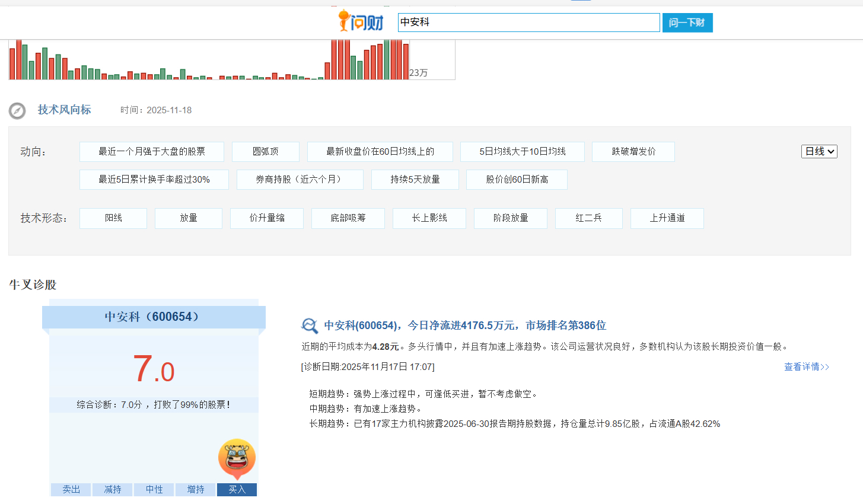Click the 问一下财 search button

(x=687, y=23)
